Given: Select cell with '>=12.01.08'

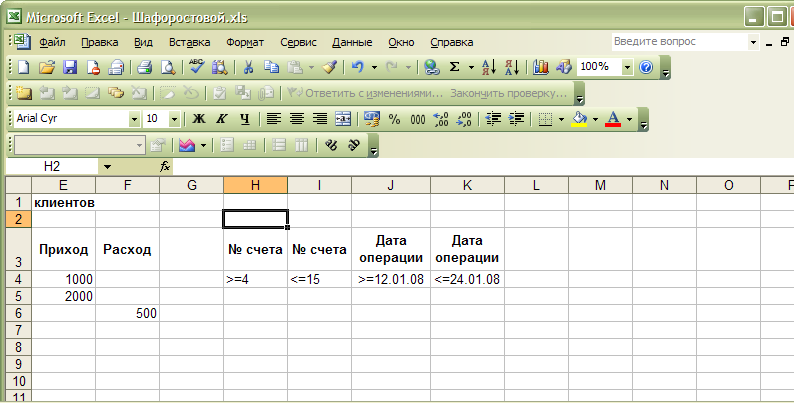Looking at the screenshot, I should (391, 279).
